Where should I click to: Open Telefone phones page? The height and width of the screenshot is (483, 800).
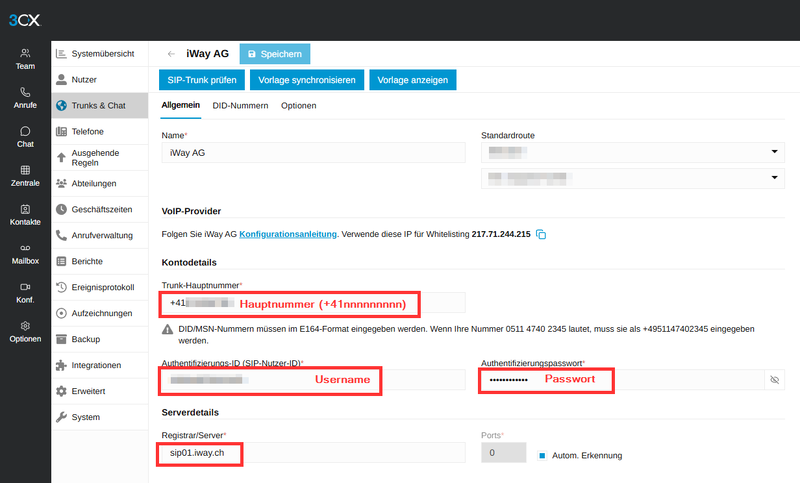99,132
